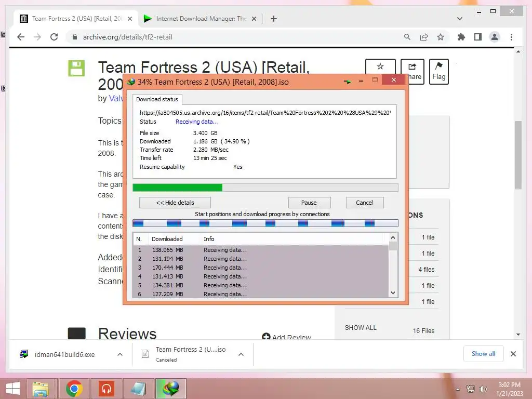Select connection row 2 with 131.194 MB
Viewport: 532px width, 399px height.
pyautogui.click(x=261, y=259)
